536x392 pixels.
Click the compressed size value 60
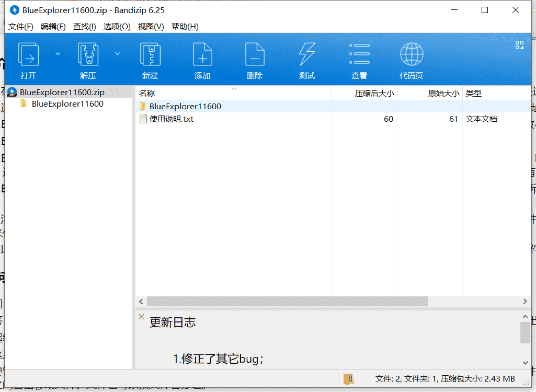389,119
